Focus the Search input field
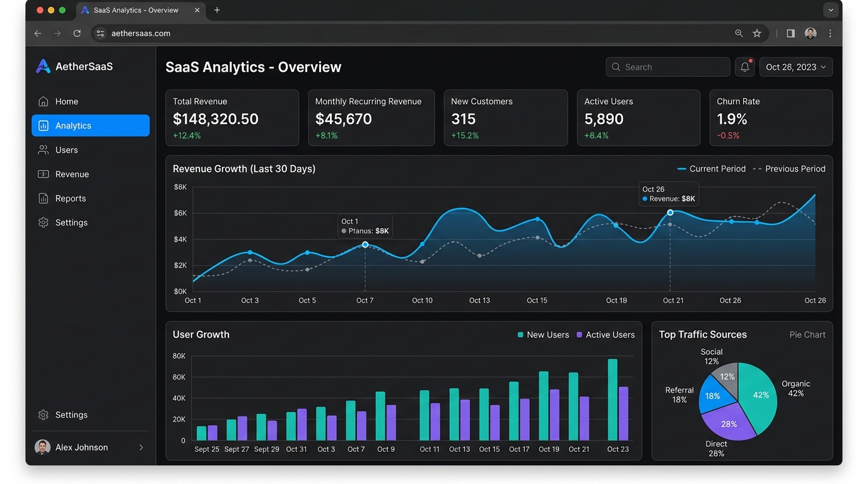 pos(668,67)
